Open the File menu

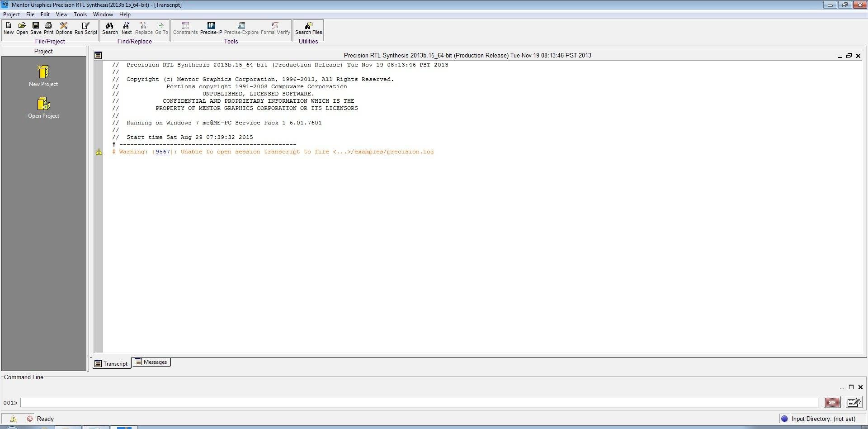click(x=30, y=14)
